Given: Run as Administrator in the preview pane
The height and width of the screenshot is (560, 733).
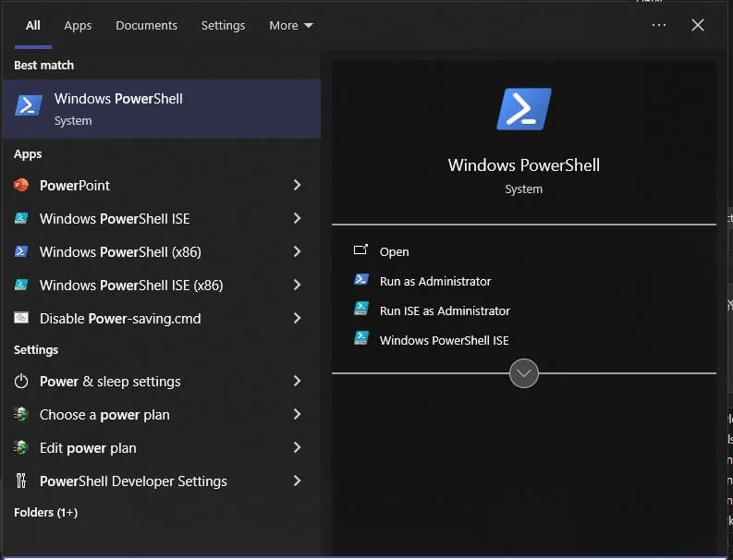Looking at the screenshot, I should pyautogui.click(x=434, y=281).
